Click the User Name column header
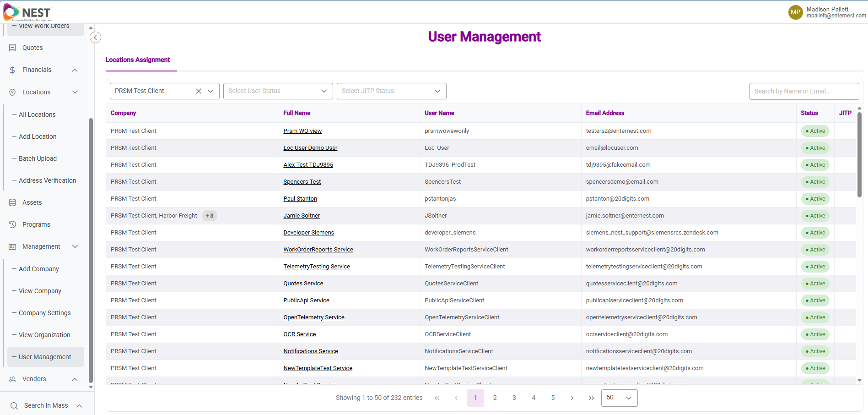Screen dimensions: 868x415 (x=439, y=113)
